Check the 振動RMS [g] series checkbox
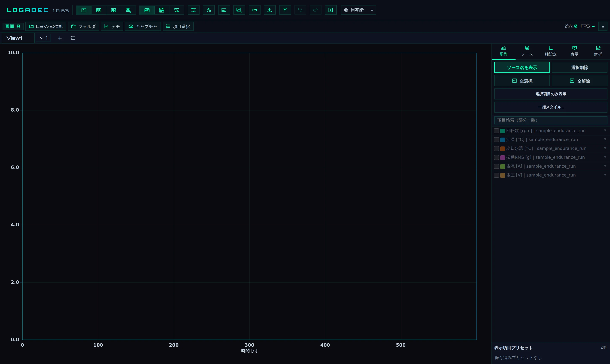Screen dimensions: 610x364 (x=496, y=157)
